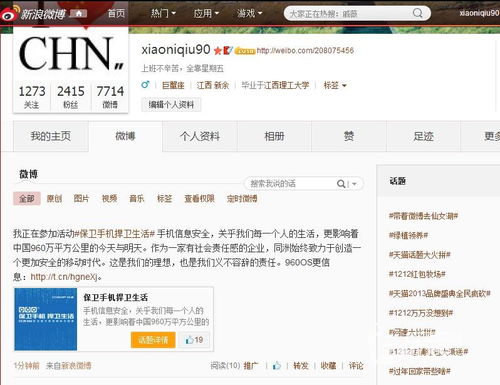Select the 原创 filter
500x385 pixels.
[x=54, y=199]
